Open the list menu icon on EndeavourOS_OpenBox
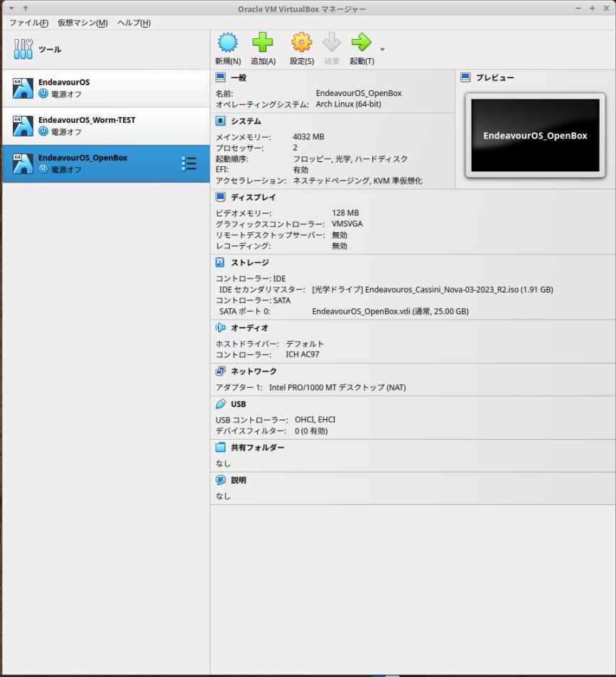This screenshot has height=677, width=616. 189,163
